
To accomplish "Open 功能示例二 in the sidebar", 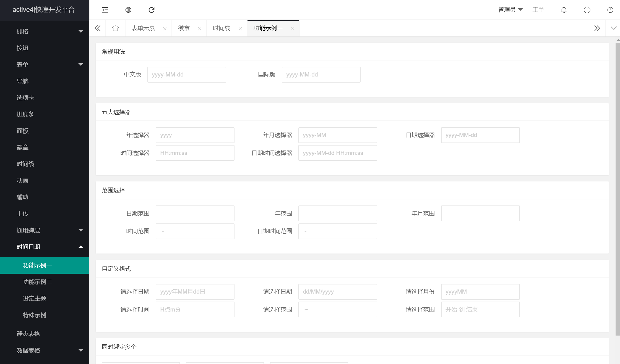I will click(x=37, y=282).
